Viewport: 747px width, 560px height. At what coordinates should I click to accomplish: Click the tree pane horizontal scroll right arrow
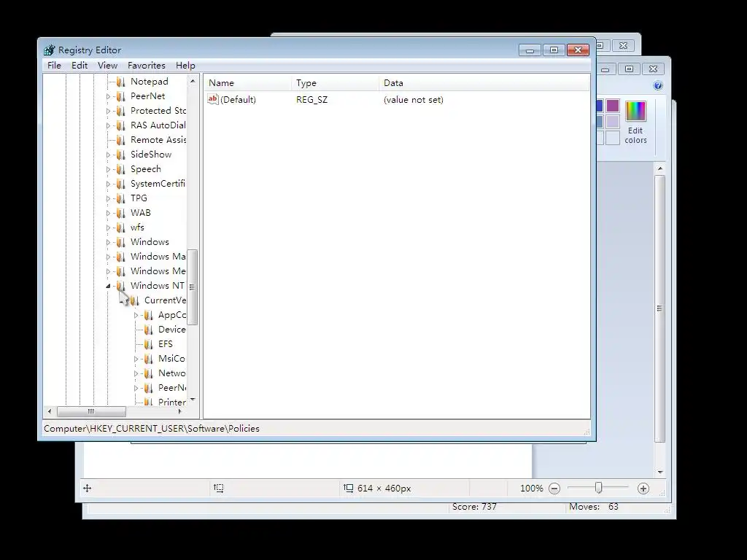point(179,411)
